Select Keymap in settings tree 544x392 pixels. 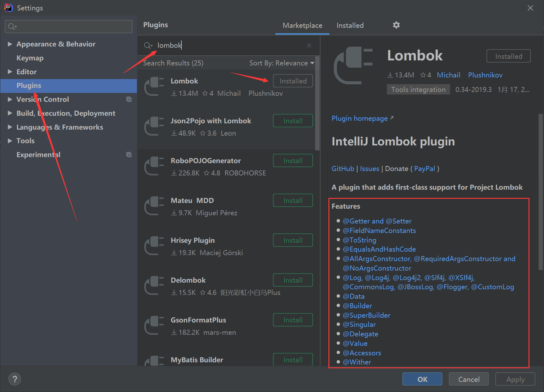pyautogui.click(x=30, y=58)
